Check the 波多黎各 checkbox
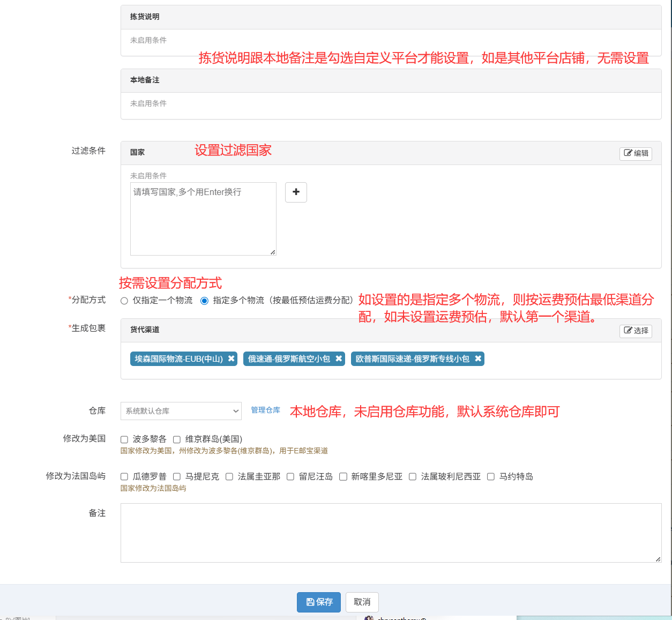The width and height of the screenshot is (672, 620). click(124, 439)
